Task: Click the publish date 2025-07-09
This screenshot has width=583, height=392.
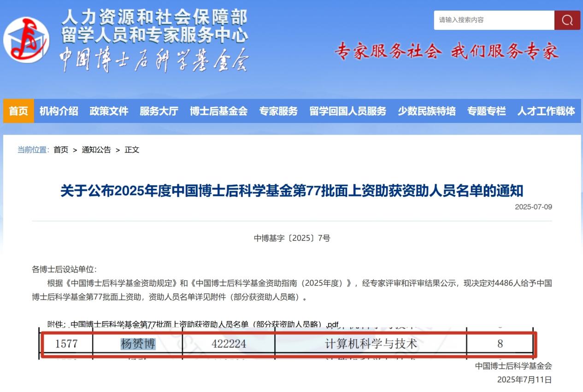Action: tap(533, 207)
